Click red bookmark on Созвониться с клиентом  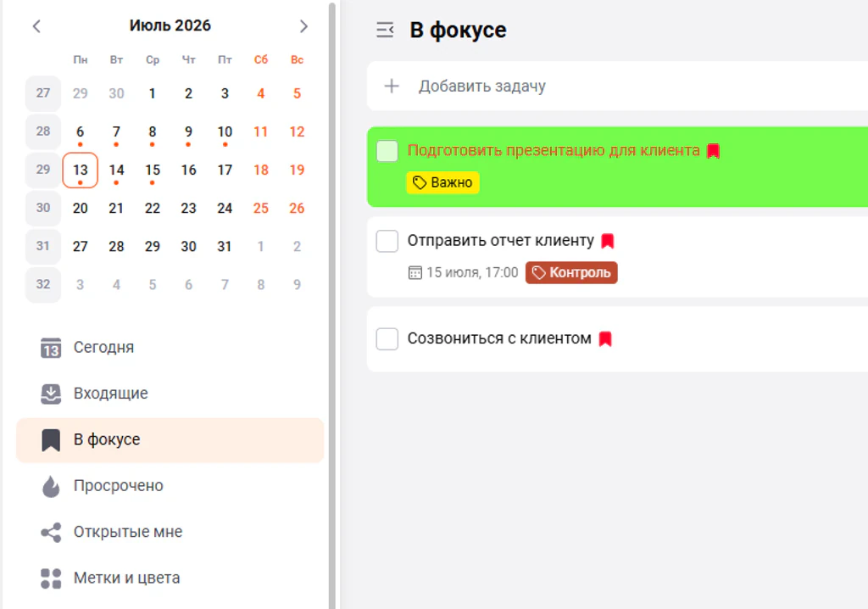605,338
